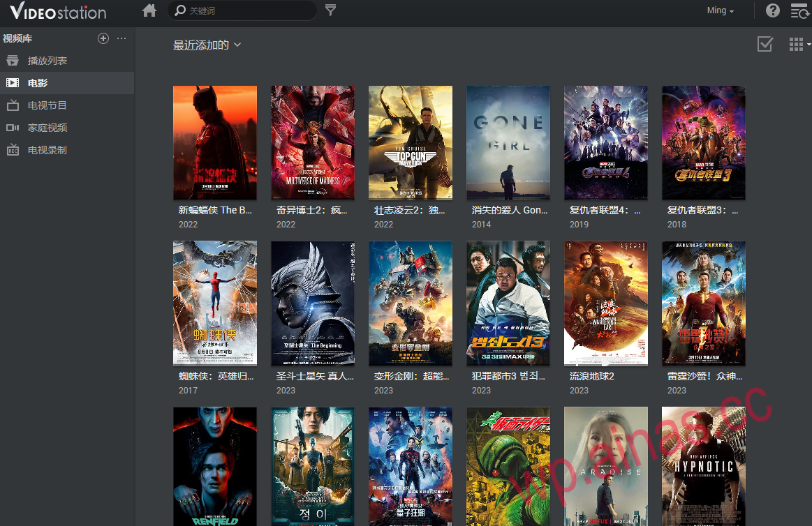812x526 pixels.
Task: Open the 정이 Jung_E poster
Action: [313, 467]
